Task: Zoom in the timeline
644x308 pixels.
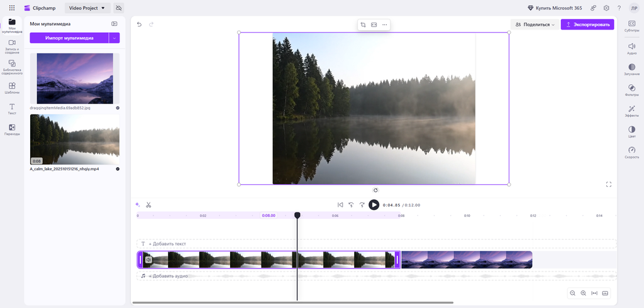Action: tap(583, 293)
